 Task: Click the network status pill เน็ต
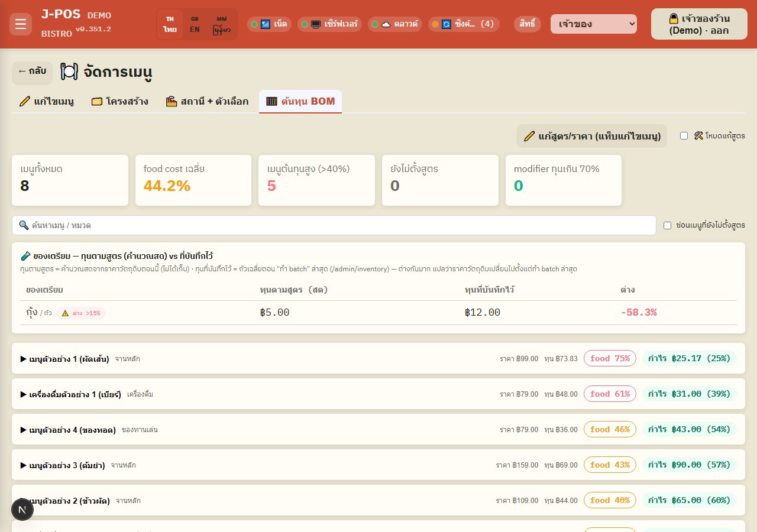(x=269, y=24)
